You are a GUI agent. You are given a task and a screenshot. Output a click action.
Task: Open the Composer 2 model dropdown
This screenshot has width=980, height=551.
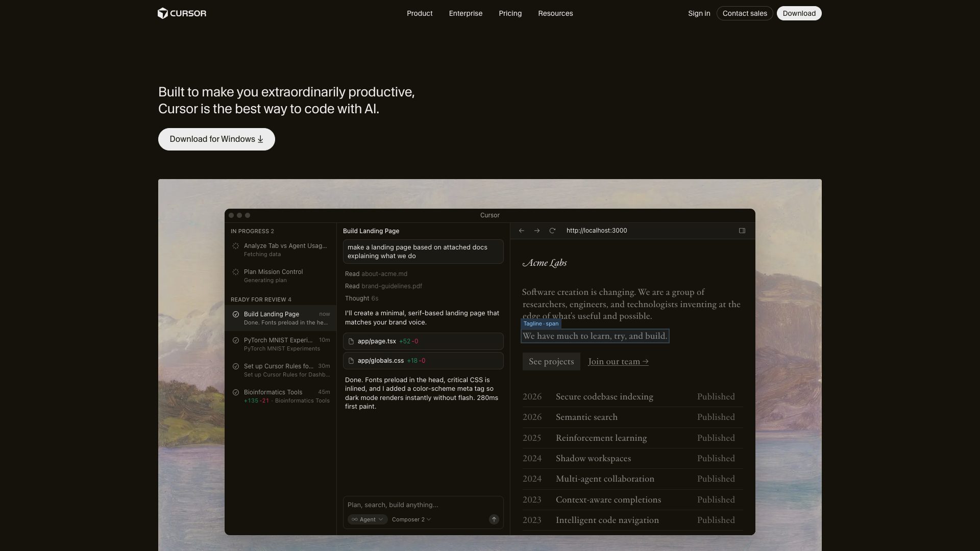pyautogui.click(x=410, y=519)
